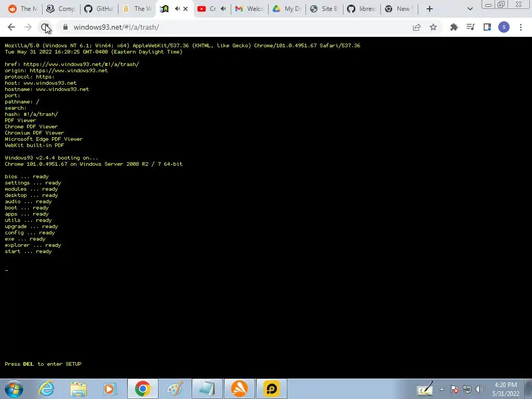Viewport: 532px width, 399px height.
Task: Open the Windows Start menu orb
Action: click(14, 389)
